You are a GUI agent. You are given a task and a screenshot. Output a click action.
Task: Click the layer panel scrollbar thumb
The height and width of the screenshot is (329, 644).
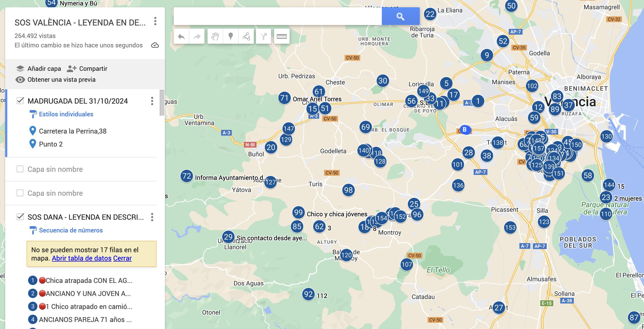[162, 103]
